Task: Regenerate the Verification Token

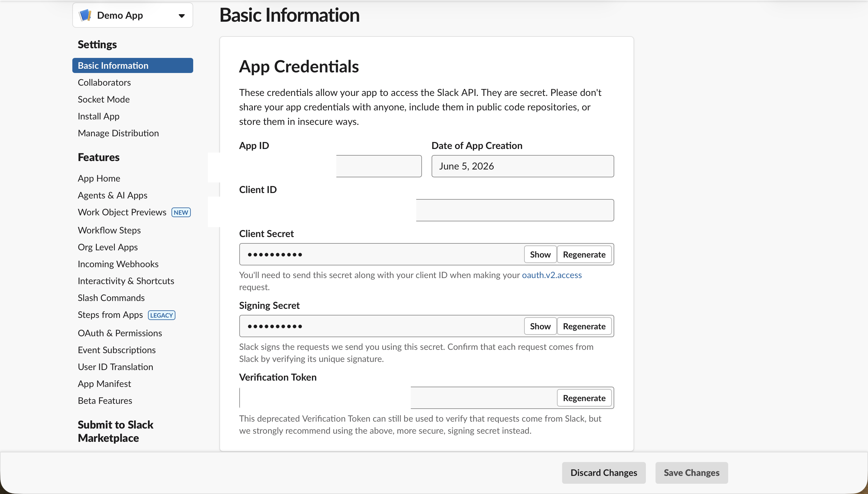Action: tap(584, 398)
